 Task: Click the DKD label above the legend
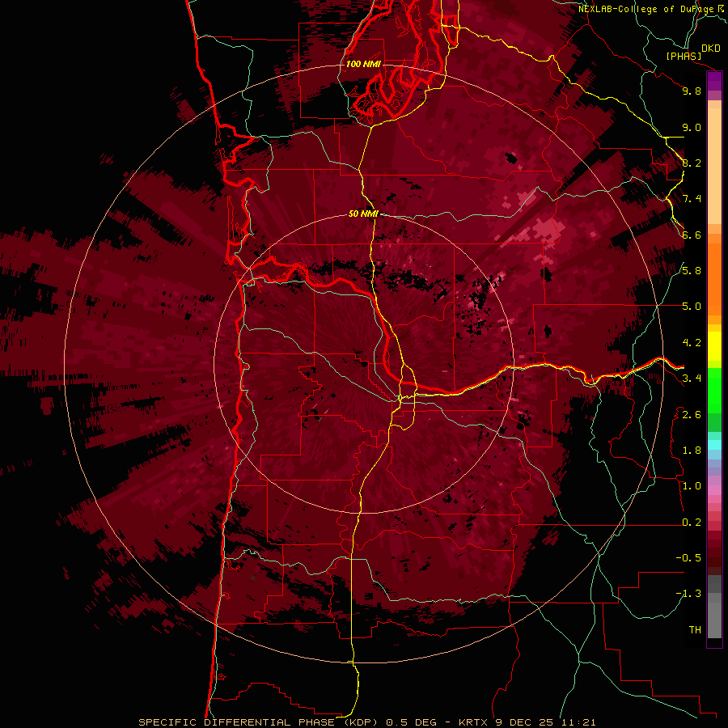(711, 49)
